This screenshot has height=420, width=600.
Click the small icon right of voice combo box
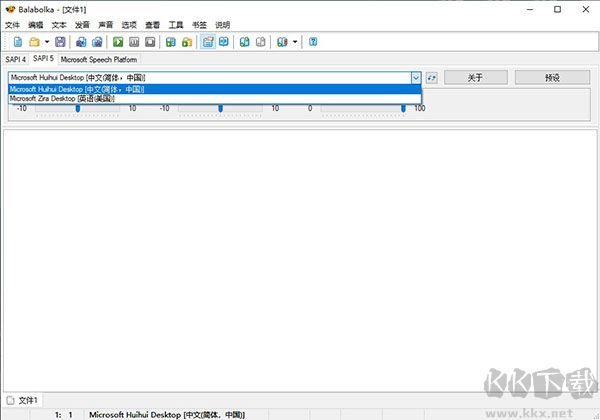pyautogui.click(x=432, y=78)
